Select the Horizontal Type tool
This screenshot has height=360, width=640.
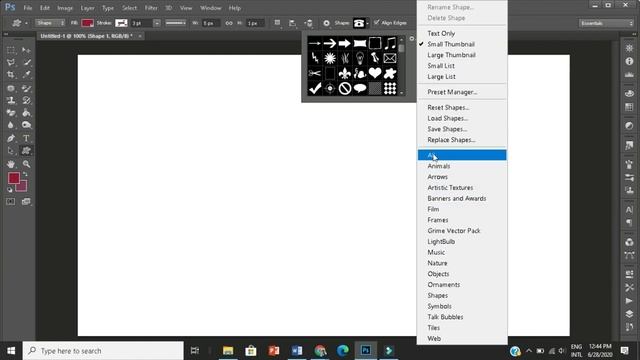coord(26,138)
